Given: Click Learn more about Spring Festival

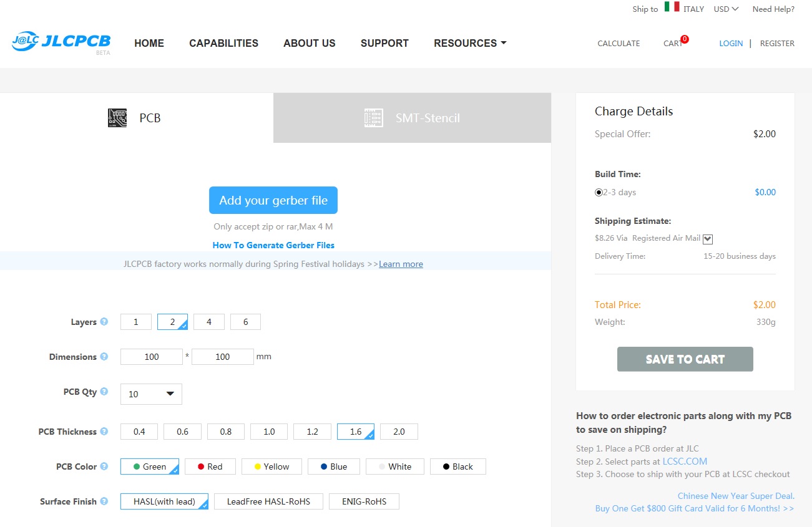Looking at the screenshot, I should (401, 264).
